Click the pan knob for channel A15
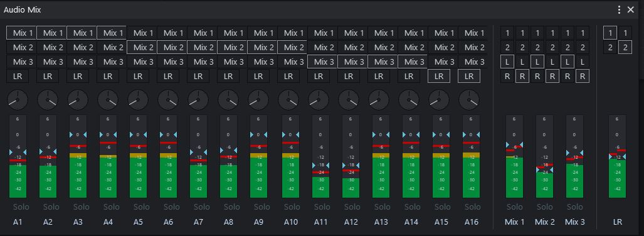644x236 pixels. (439, 100)
